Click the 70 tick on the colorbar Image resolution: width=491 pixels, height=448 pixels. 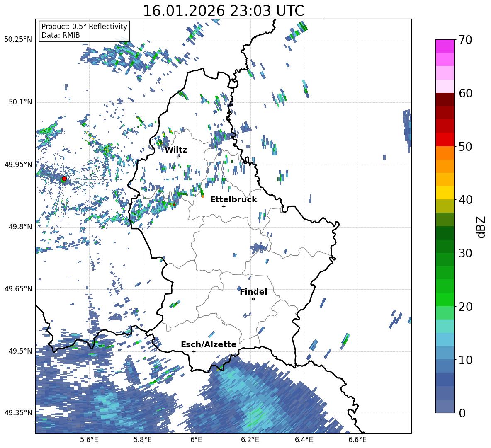465,40
